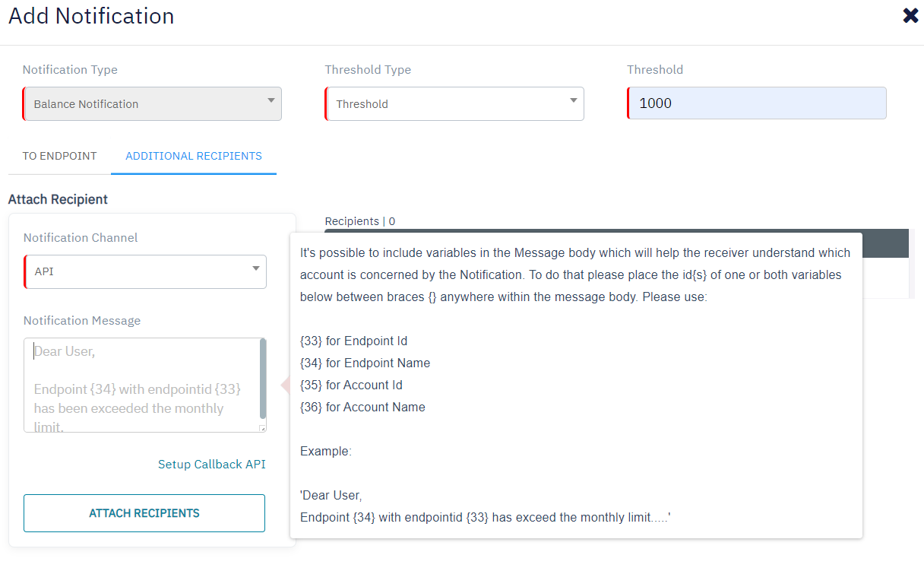Focus the Threshold value field
This screenshot has height=571, width=924.
(x=756, y=103)
